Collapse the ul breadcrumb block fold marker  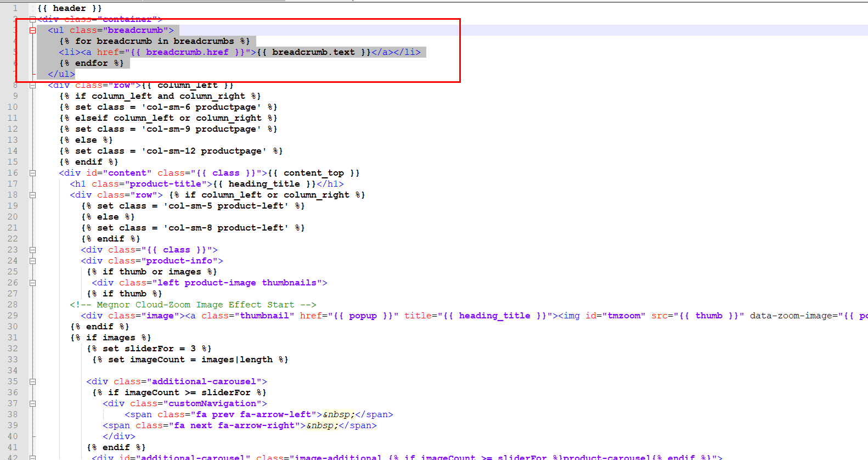pyautogui.click(x=33, y=31)
